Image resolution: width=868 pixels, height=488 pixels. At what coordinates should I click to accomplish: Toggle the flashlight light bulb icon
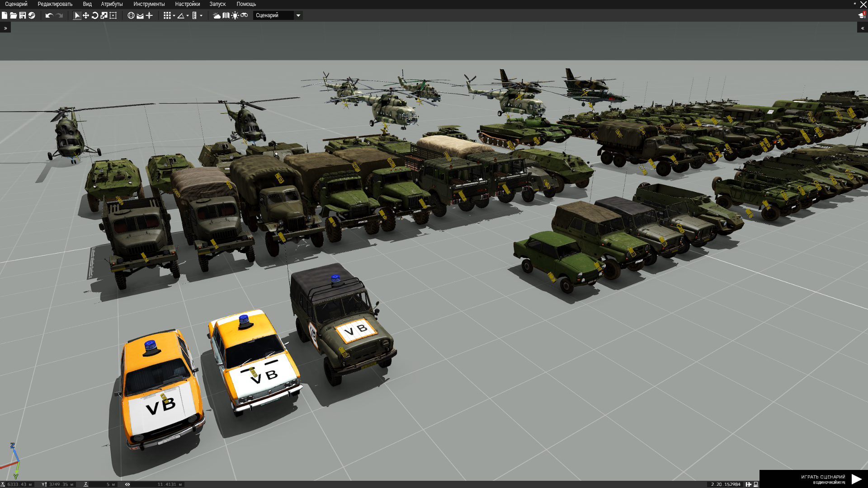tap(235, 15)
